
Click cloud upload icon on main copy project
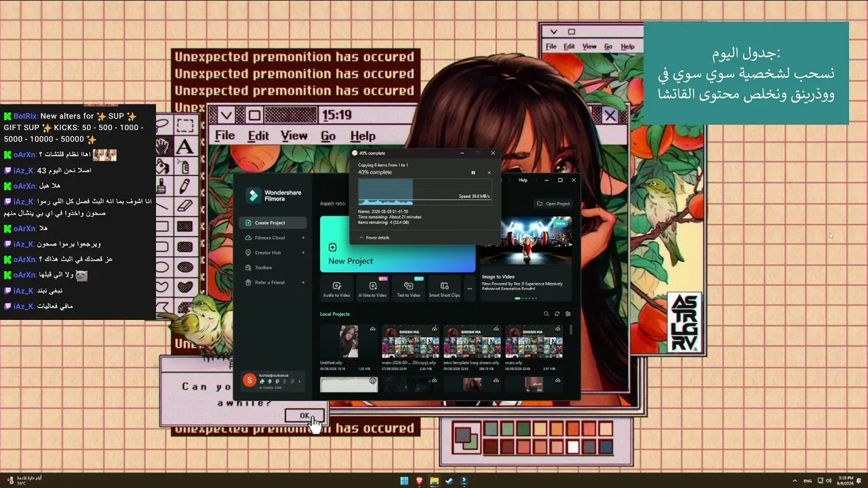434,329
